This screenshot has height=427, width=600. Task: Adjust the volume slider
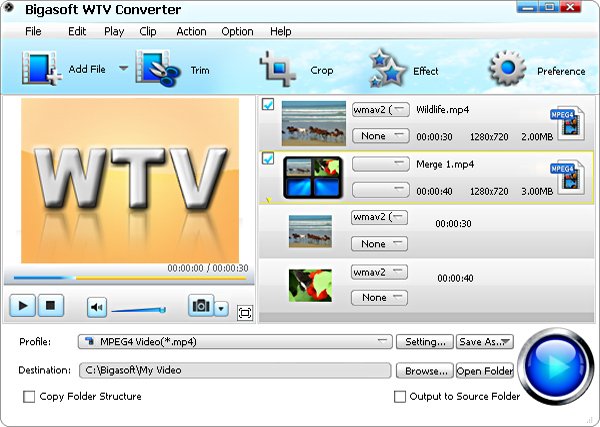tap(139, 310)
